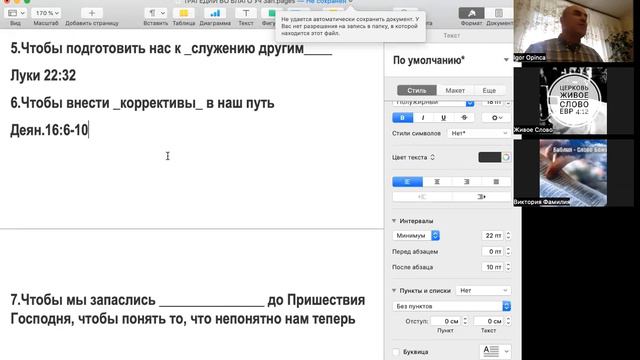This screenshot has width=640, height=360.
Task: Open the Фигура shape icon
Action: (x=269, y=13)
